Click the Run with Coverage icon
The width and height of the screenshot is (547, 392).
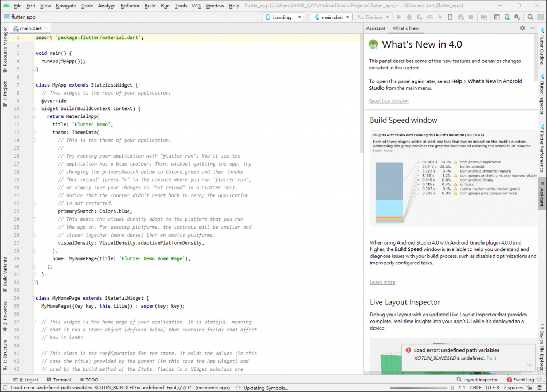pyautogui.click(x=419, y=17)
